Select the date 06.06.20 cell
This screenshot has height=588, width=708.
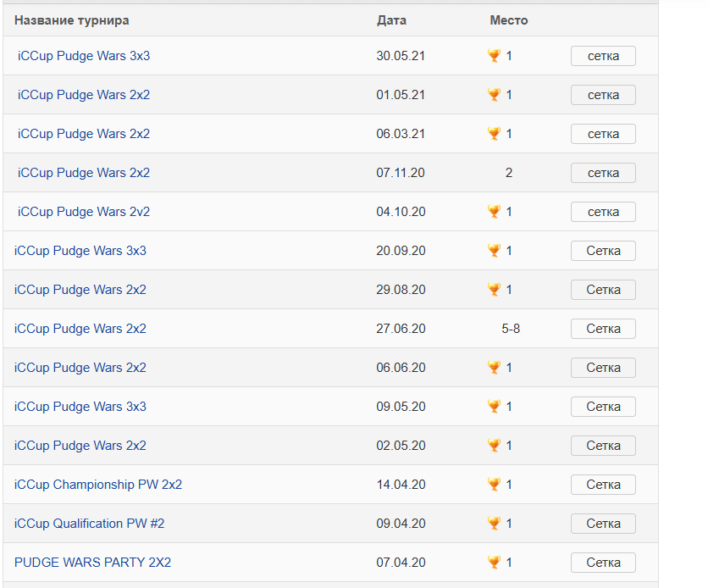(401, 368)
